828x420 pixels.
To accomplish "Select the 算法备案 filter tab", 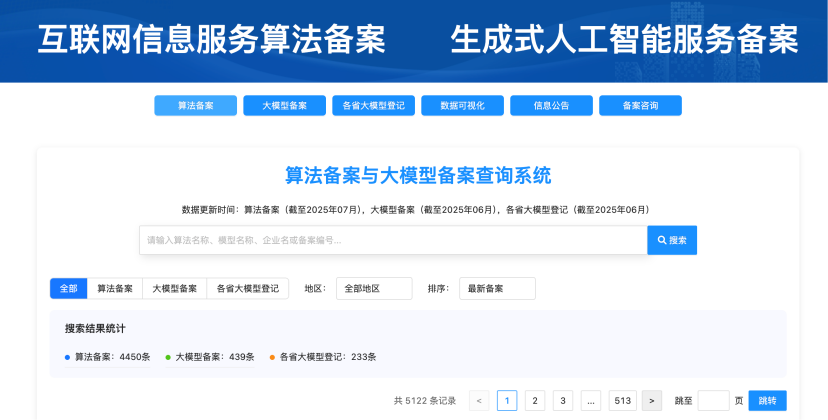I will click(115, 289).
